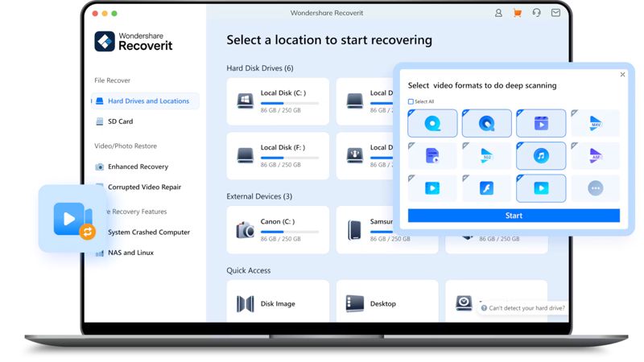The image size is (644, 362).
Task: Click the Enhanced Recovery camera icon
Action: [x=99, y=167]
